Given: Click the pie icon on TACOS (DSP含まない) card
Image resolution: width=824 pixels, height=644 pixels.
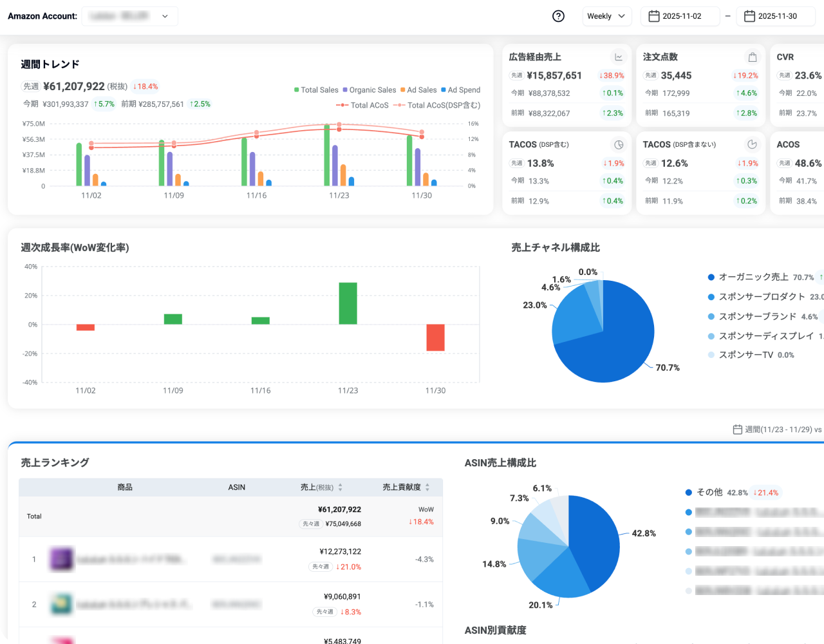Looking at the screenshot, I should (752, 144).
